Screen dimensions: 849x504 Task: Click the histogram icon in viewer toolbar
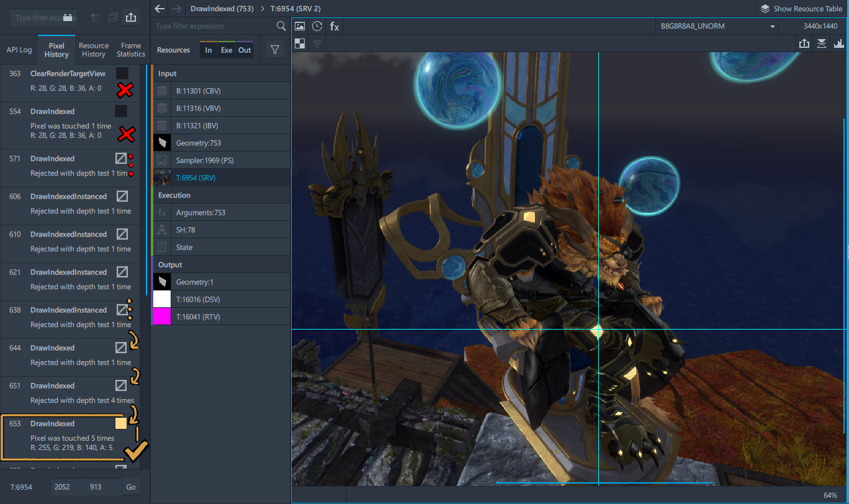[839, 43]
